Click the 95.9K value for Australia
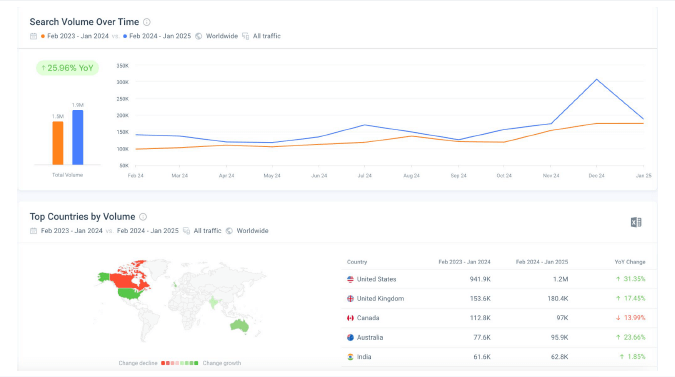This screenshot has height=377, width=675. point(560,338)
